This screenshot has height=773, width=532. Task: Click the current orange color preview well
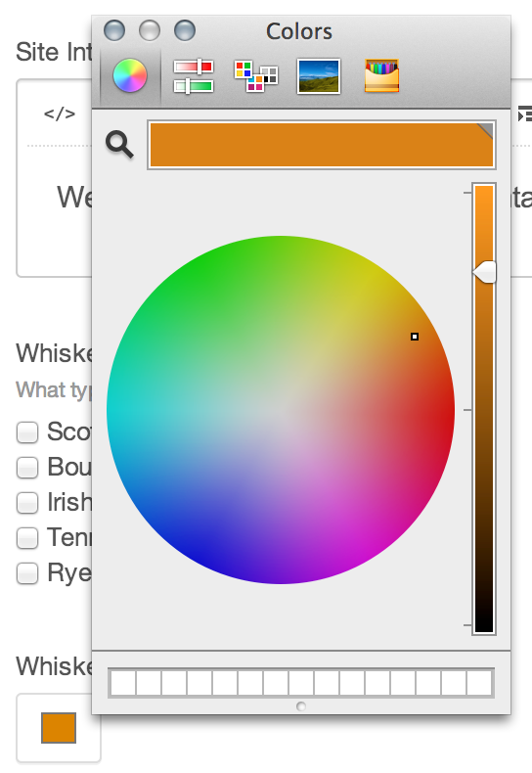(322, 145)
